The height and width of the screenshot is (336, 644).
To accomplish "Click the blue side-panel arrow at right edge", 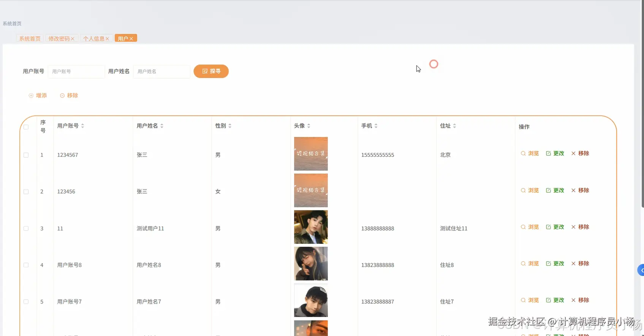I will pos(641,270).
